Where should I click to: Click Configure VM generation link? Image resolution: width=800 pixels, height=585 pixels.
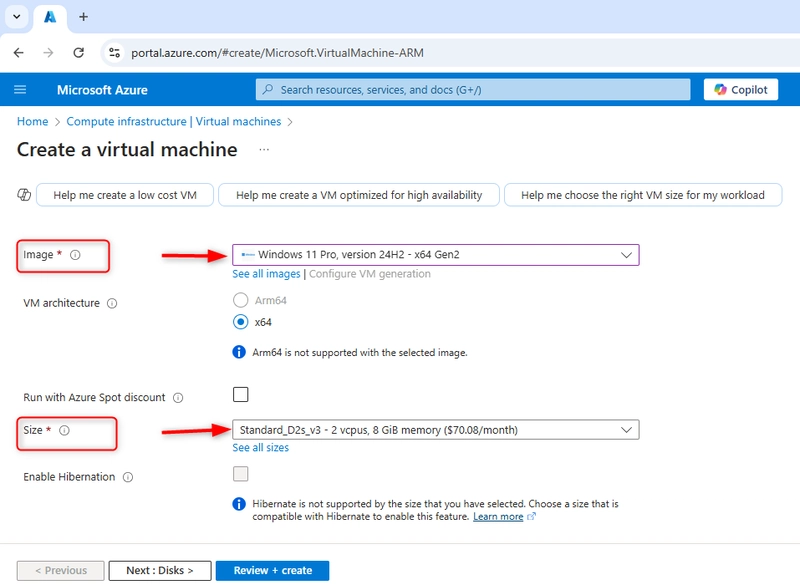click(x=369, y=274)
